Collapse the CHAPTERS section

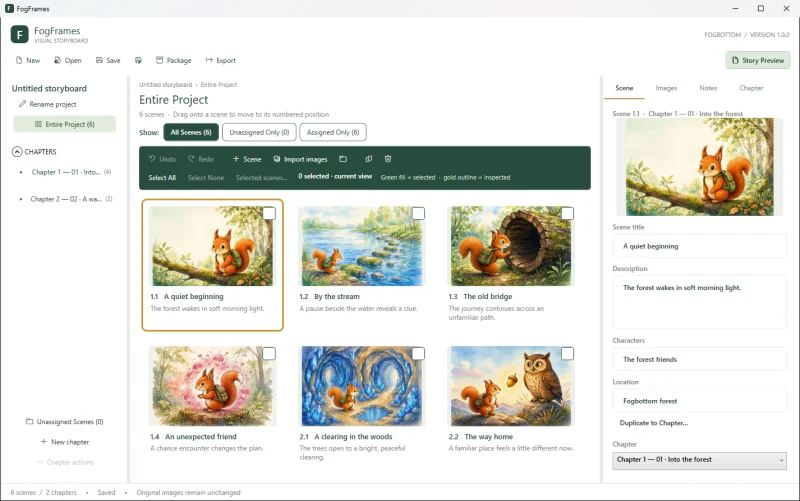[17, 152]
